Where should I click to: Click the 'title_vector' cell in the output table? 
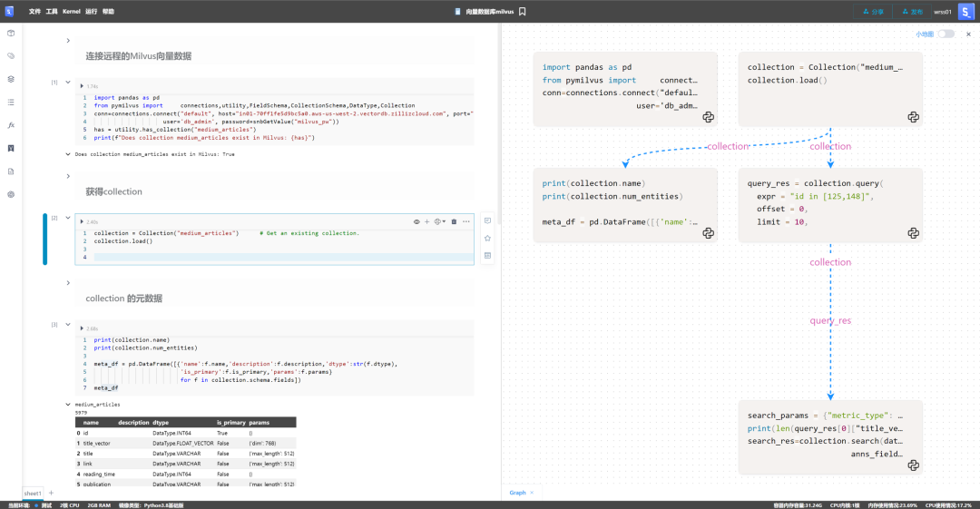click(96, 444)
